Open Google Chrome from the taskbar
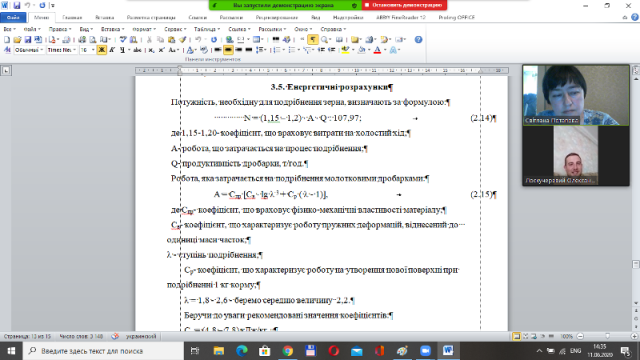This screenshot has height=360, width=640. 288,351
